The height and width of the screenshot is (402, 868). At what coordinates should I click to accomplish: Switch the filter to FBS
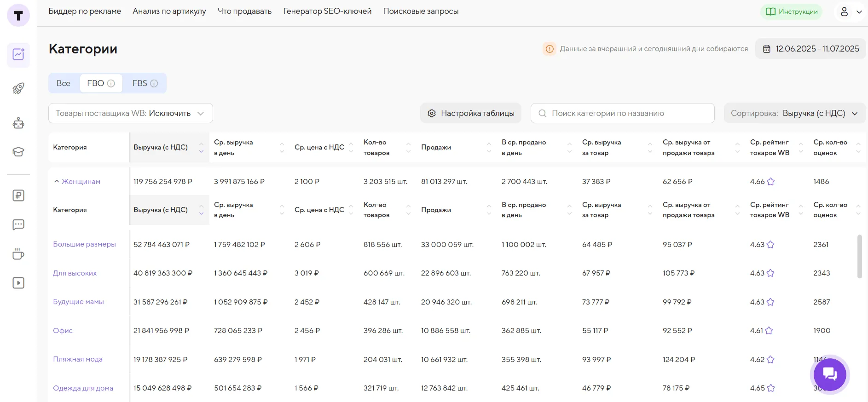click(x=145, y=83)
